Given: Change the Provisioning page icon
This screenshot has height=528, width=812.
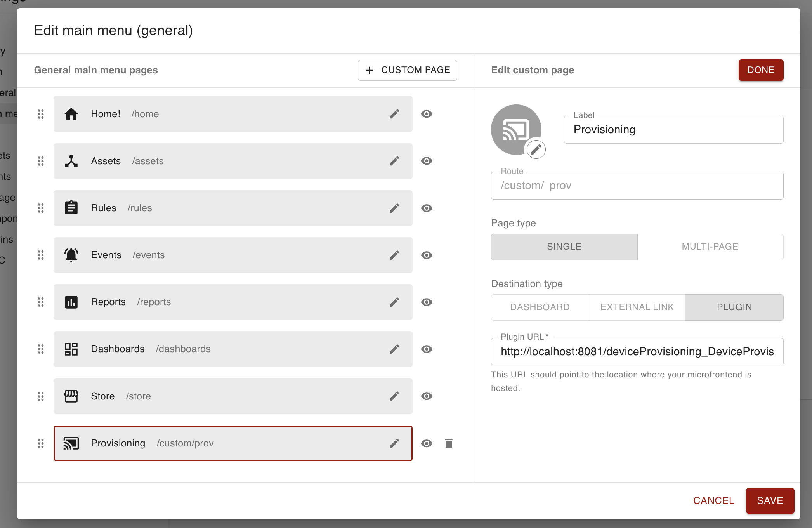Looking at the screenshot, I should tap(536, 149).
